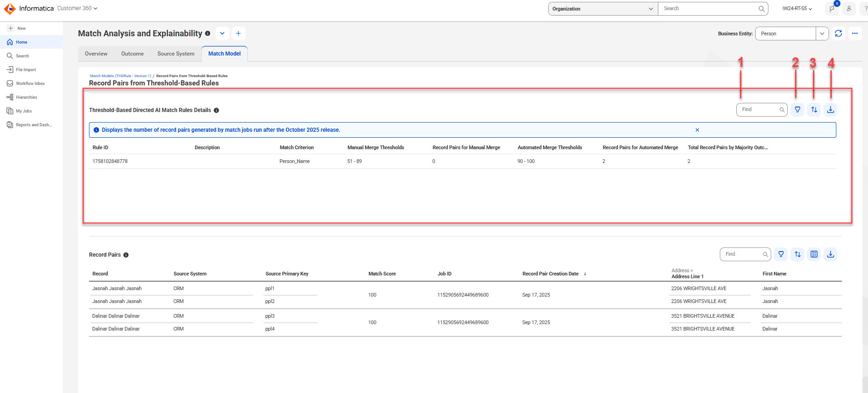Open Record Pairs column settings icon
Image resolution: width=868 pixels, height=393 pixels.
pyautogui.click(x=814, y=254)
